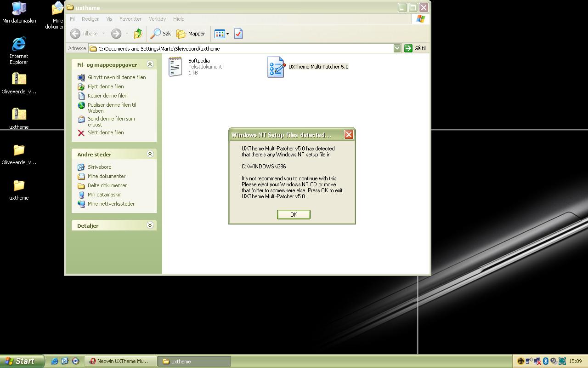Click Gi nytt navn til denne filen
The image size is (588, 368).
coord(117,77)
